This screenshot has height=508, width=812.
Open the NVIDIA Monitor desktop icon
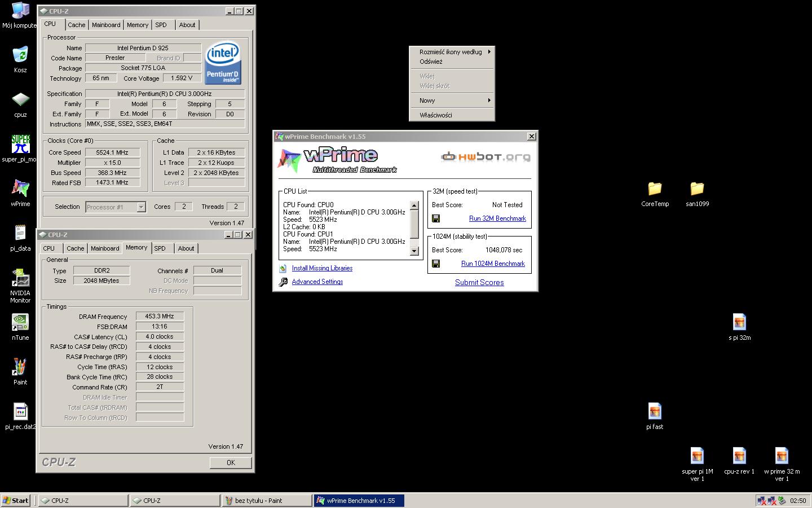[x=20, y=278]
